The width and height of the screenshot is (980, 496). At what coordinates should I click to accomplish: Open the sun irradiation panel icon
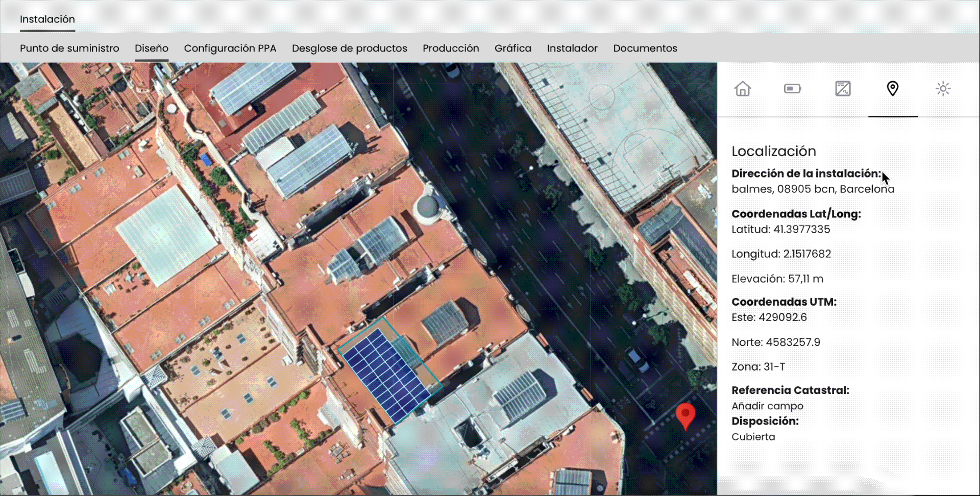943,89
